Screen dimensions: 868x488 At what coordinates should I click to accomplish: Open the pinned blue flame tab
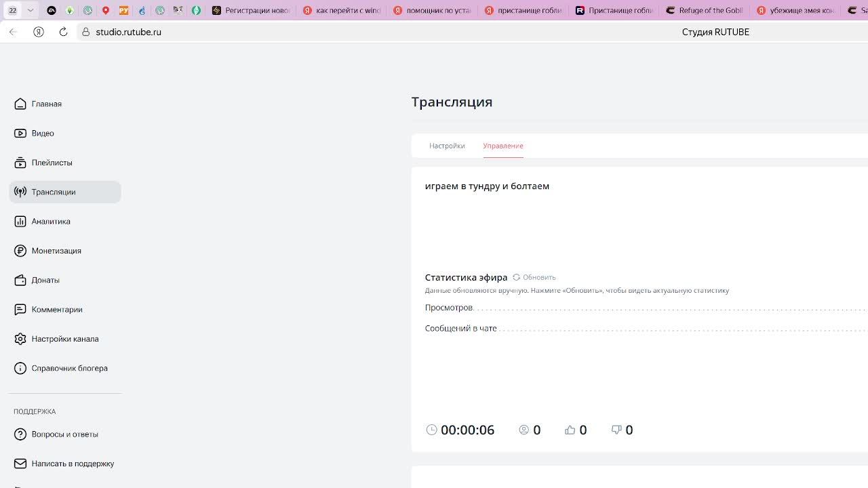click(x=142, y=10)
